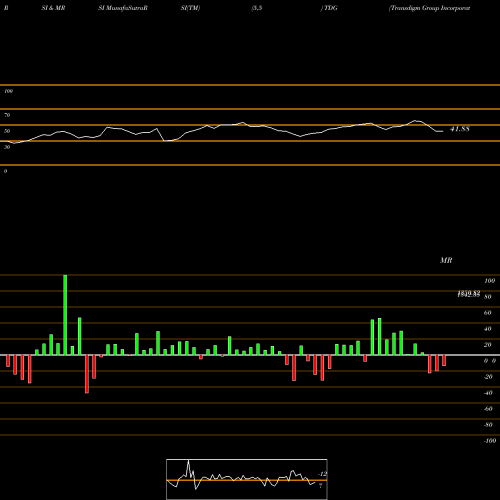Click the overlapping price value beside MR axis
Viewport: 500px width, 500px height.
469,294
